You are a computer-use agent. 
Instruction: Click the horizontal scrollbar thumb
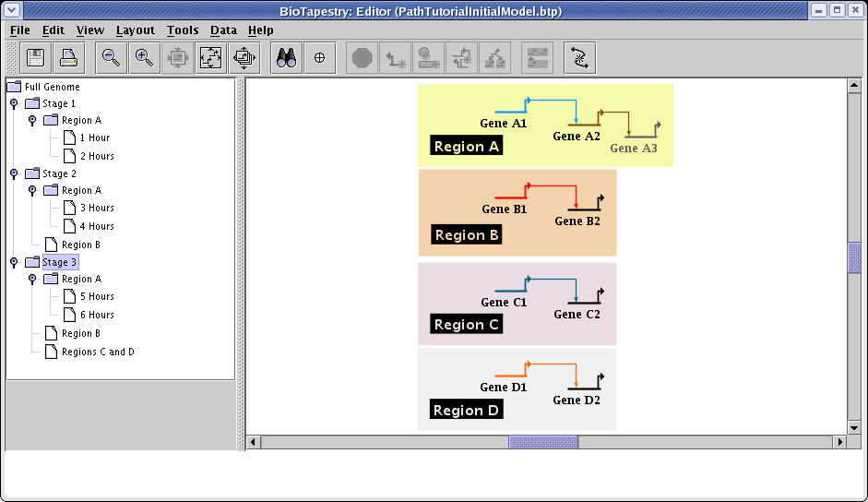tap(543, 442)
